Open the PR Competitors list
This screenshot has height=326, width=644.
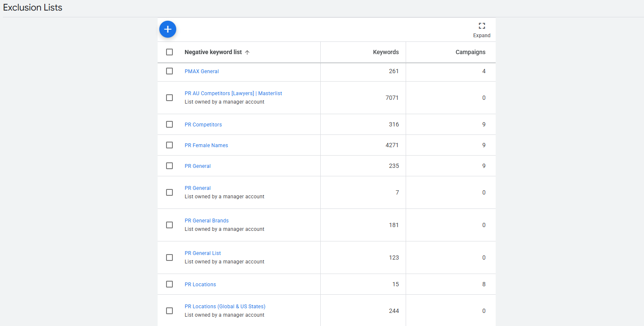(203, 124)
